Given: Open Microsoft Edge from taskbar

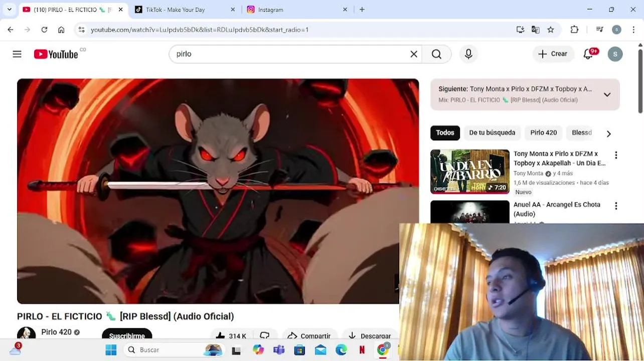Looking at the screenshot, I should point(341,350).
